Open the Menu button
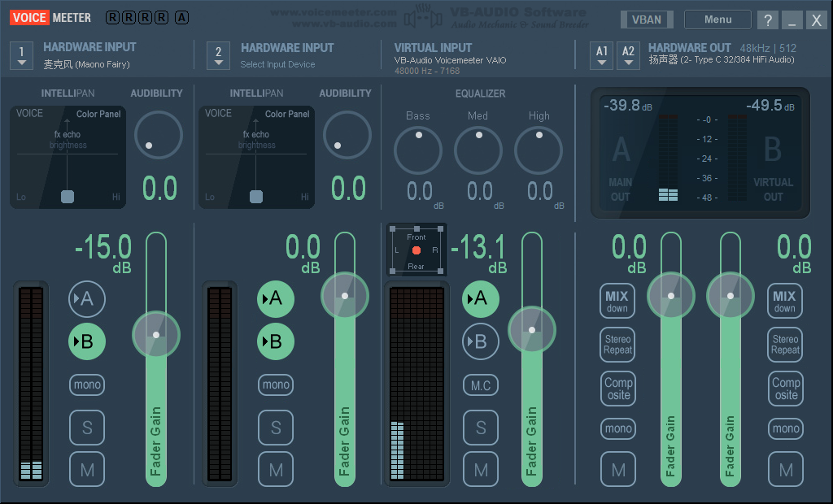 tap(717, 20)
